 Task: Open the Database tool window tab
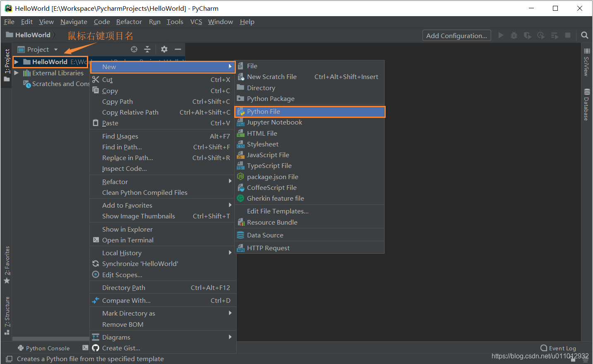(586, 105)
